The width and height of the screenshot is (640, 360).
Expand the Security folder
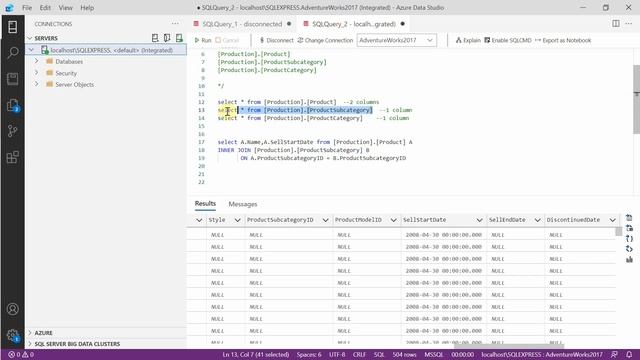click(x=37, y=73)
